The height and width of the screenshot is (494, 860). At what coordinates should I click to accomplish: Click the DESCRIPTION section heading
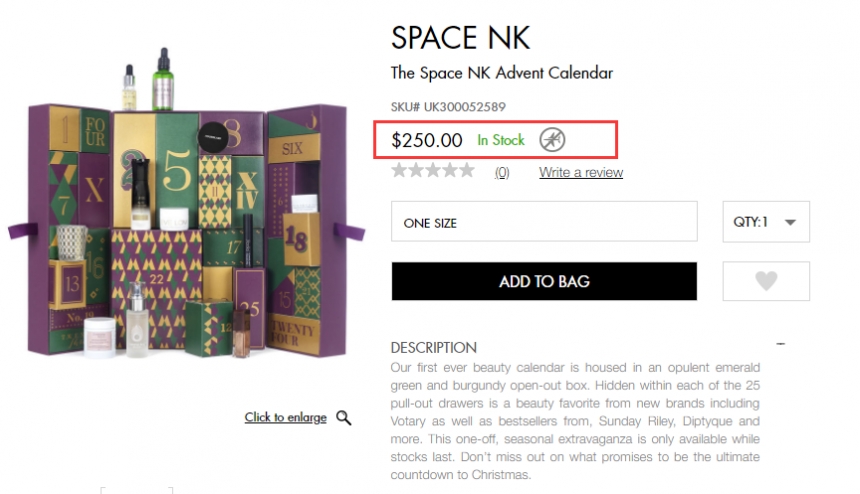pos(433,348)
